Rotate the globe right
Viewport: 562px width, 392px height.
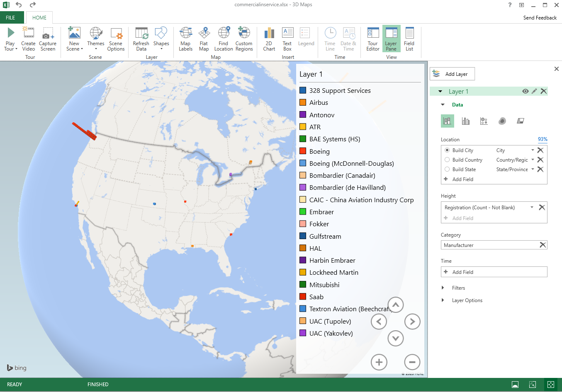click(x=412, y=322)
